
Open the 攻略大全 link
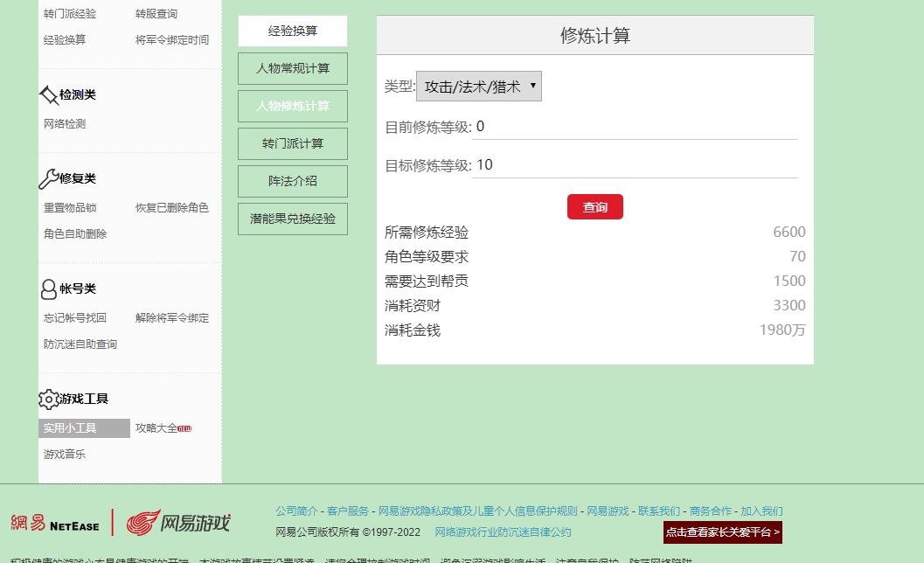[156, 428]
